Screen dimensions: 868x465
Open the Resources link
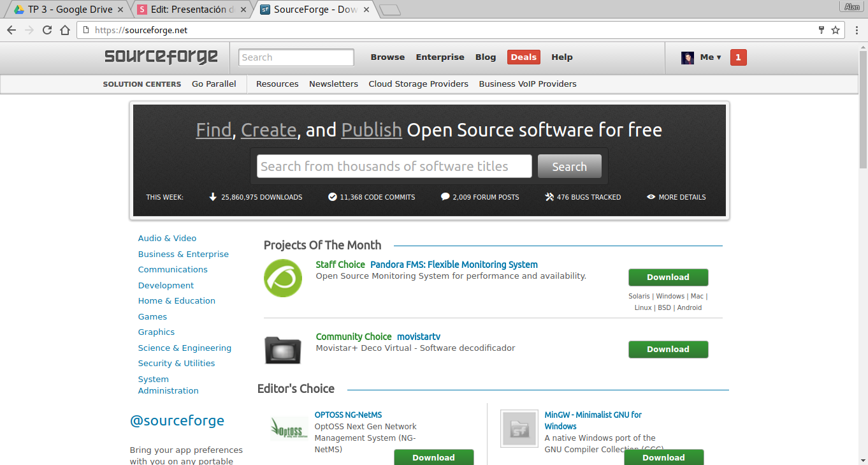point(277,84)
